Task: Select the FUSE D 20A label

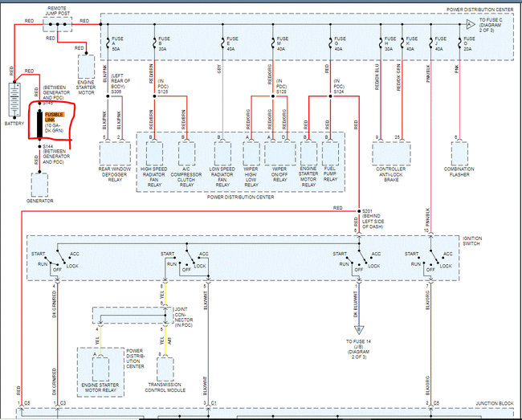Action: pyautogui.click(x=469, y=43)
